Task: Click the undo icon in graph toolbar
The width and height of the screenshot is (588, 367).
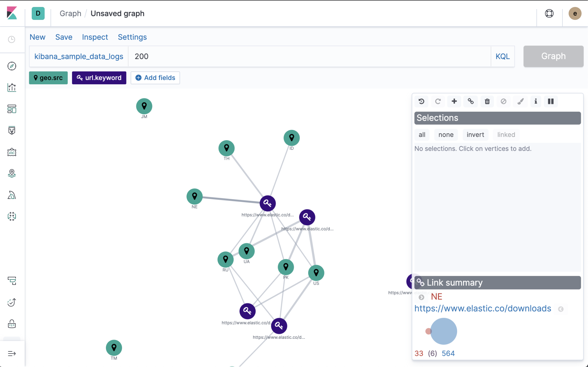Action: tap(421, 101)
